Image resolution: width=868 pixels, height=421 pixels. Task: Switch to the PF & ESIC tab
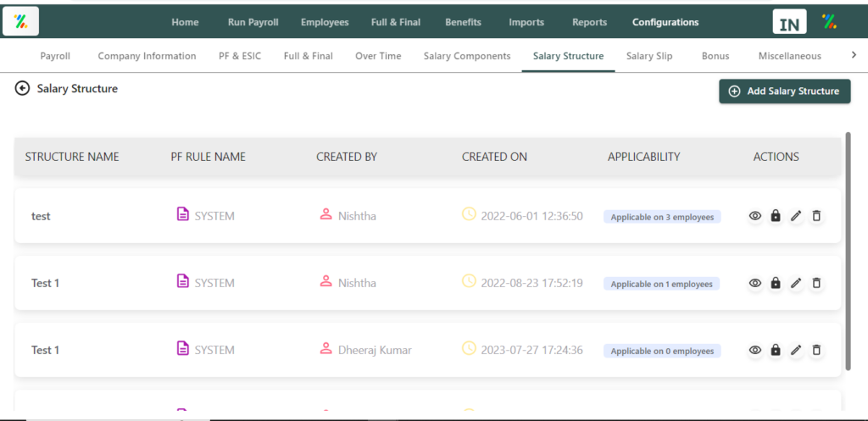[x=240, y=56]
